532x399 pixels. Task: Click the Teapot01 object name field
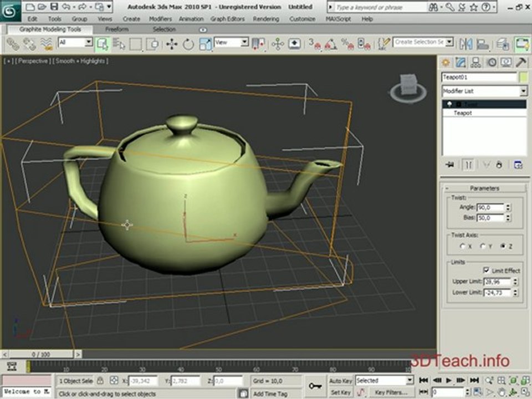click(479, 77)
